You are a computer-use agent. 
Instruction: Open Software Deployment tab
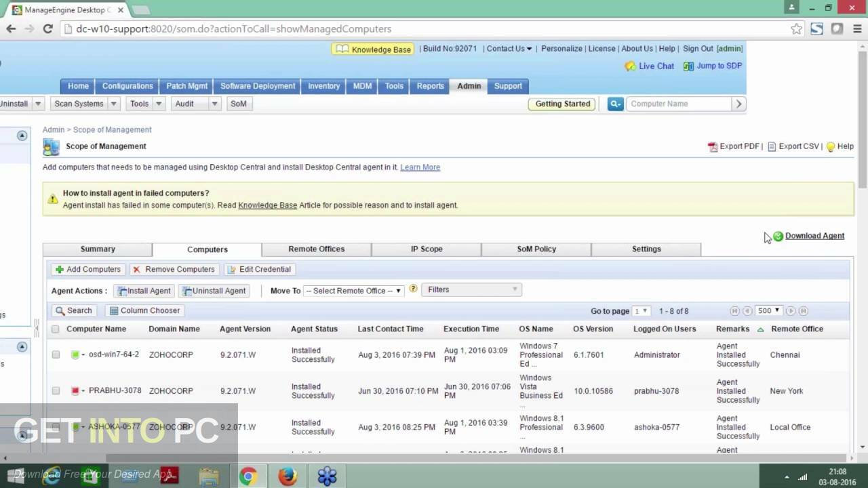(258, 86)
